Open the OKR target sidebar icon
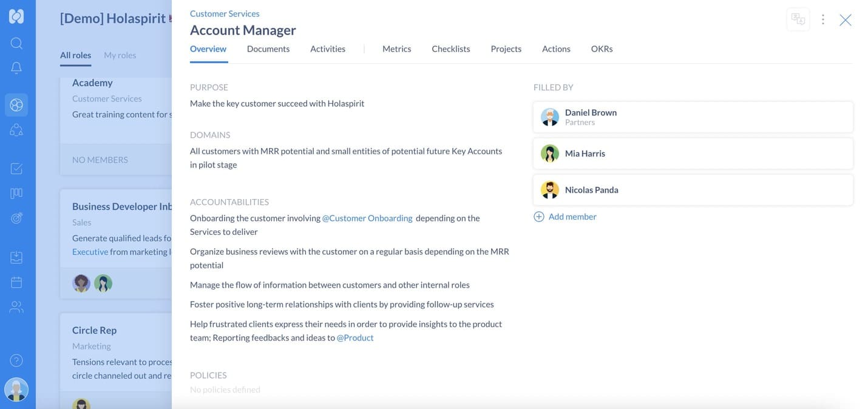868x409 pixels. [16, 218]
